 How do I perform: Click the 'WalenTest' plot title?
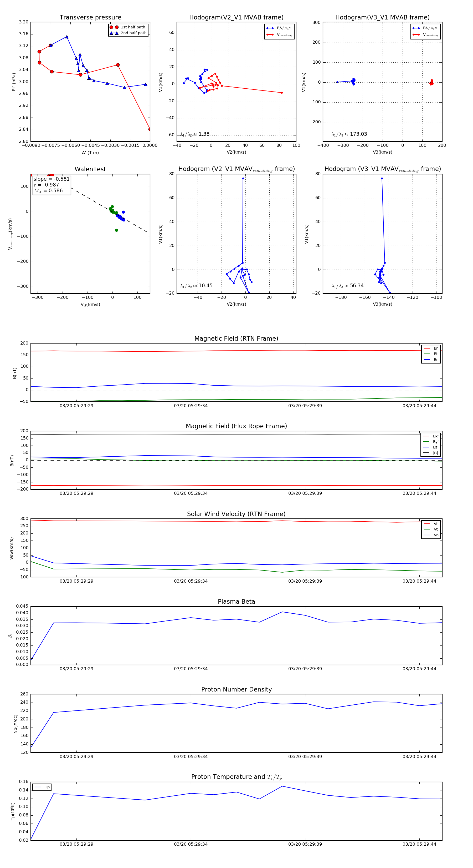tap(90, 169)
